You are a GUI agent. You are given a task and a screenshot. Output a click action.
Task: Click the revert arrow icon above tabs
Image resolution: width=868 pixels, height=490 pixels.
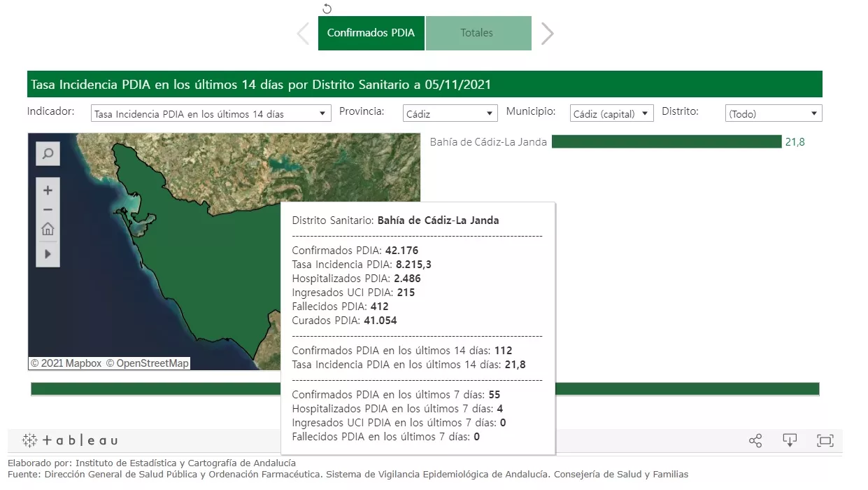point(327,9)
